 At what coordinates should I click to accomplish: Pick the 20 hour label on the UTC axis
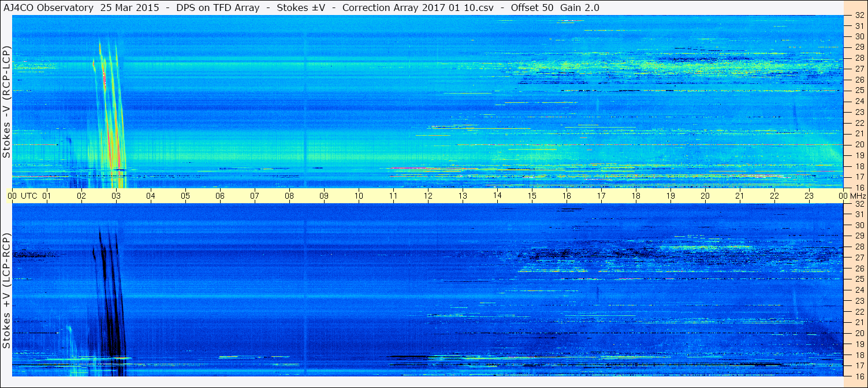705,196
